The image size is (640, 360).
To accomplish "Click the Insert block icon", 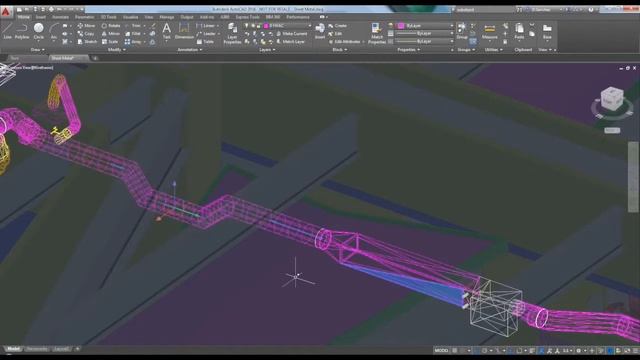I will click(x=320, y=31).
